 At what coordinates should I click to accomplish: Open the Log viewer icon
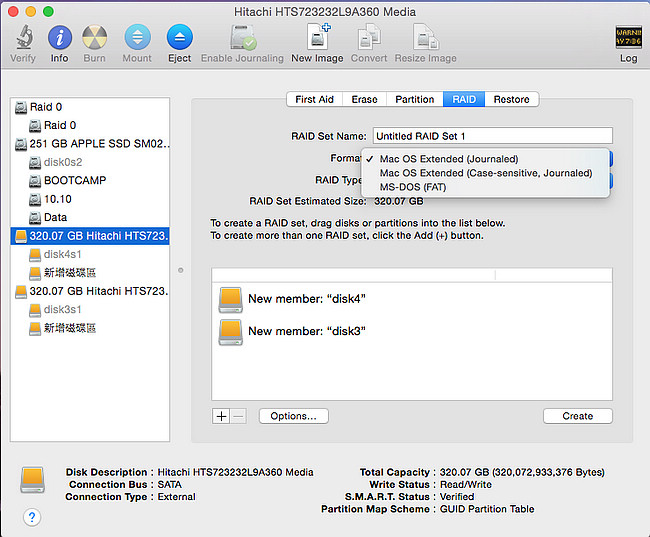click(628, 37)
